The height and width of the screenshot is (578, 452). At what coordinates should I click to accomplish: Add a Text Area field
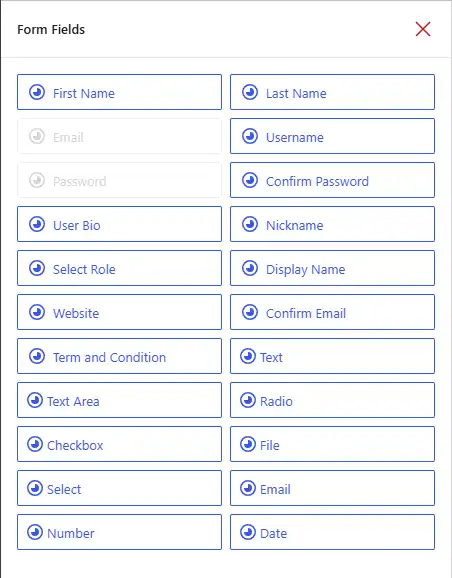(119, 400)
